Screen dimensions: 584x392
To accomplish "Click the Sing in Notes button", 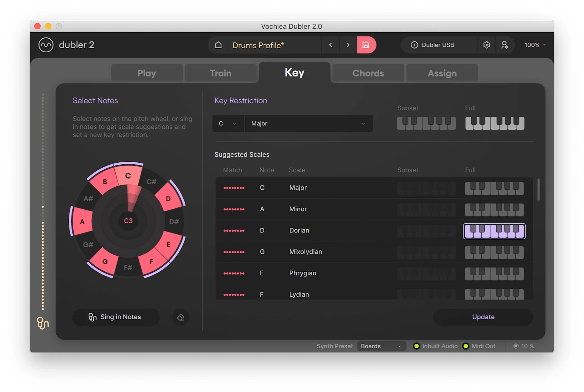I will (115, 317).
